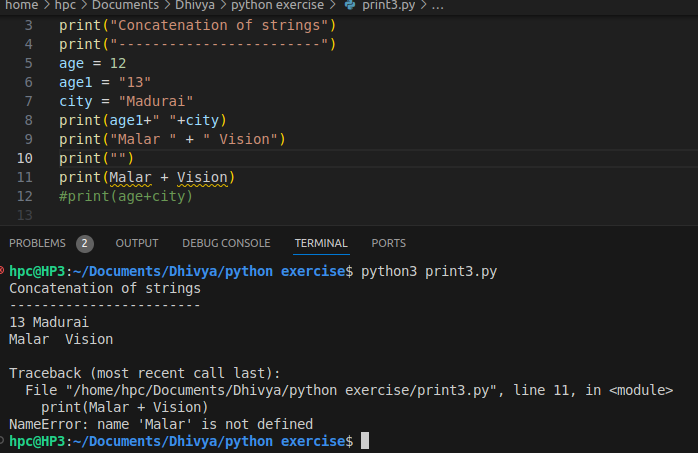Click line number 10 in the gutter
The height and width of the screenshot is (453, 698).
(25, 158)
